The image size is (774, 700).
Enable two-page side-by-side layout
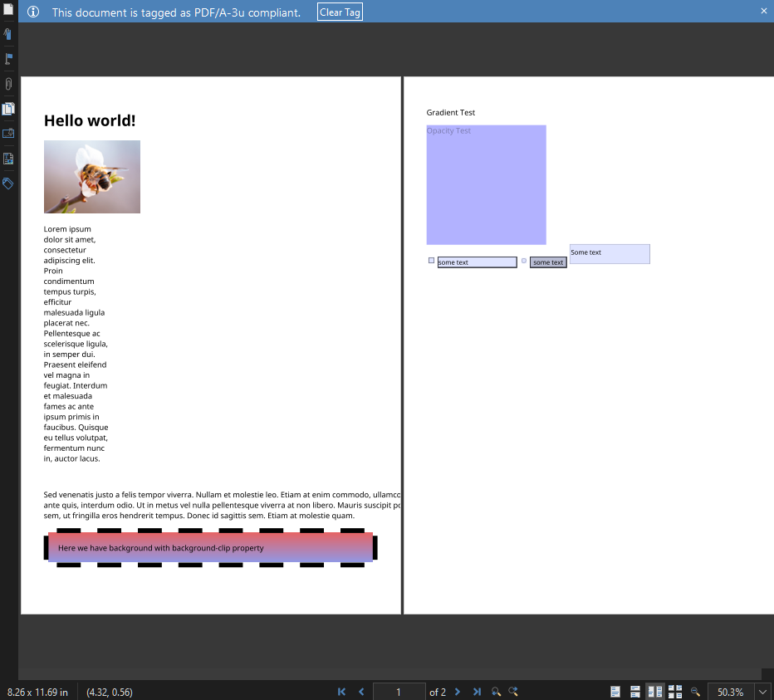654,691
